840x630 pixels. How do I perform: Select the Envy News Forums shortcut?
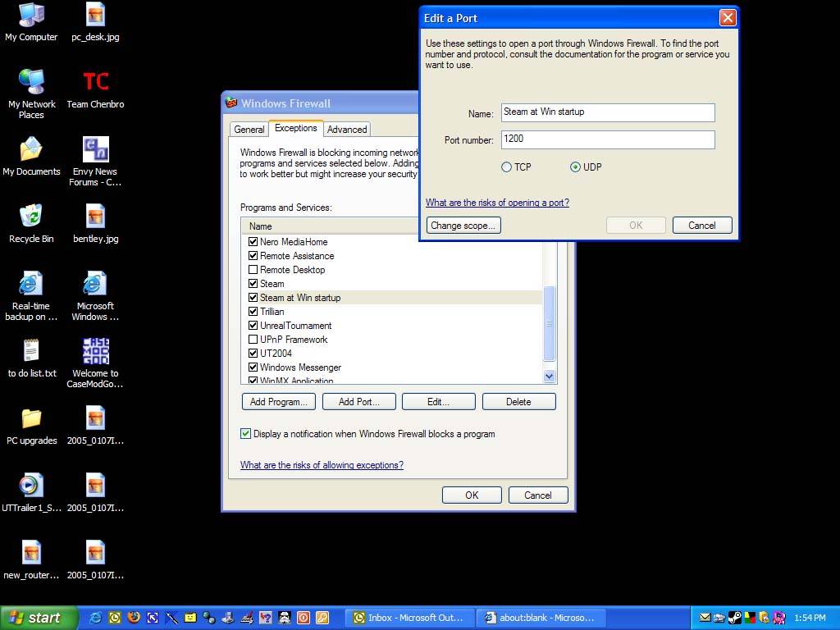[x=95, y=162]
